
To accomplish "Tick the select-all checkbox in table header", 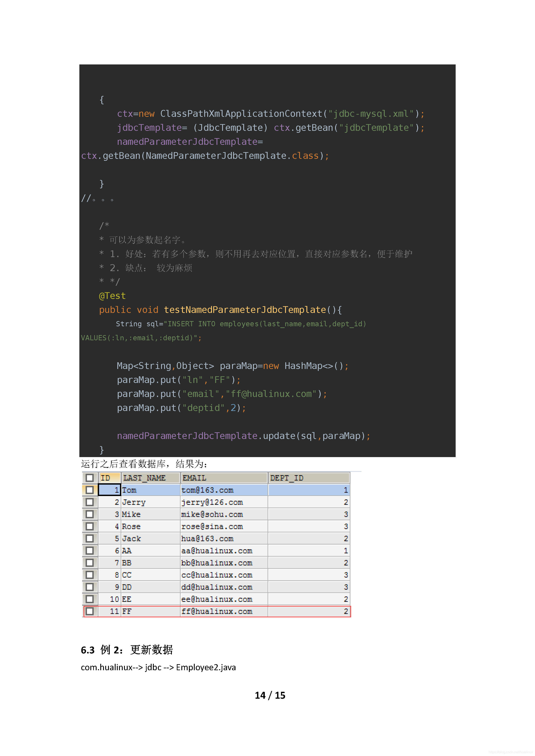I will (89, 478).
